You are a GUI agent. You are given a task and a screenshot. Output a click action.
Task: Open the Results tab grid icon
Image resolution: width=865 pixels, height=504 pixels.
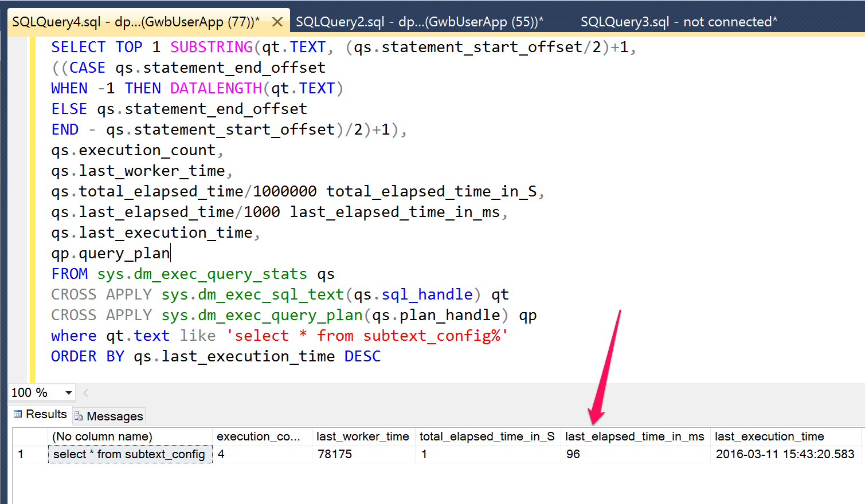coord(18,414)
